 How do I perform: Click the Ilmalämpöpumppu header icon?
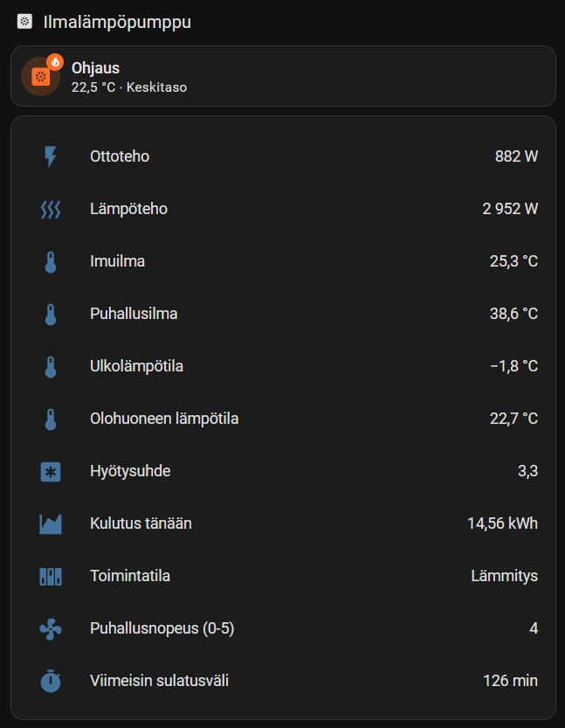click(x=25, y=23)
